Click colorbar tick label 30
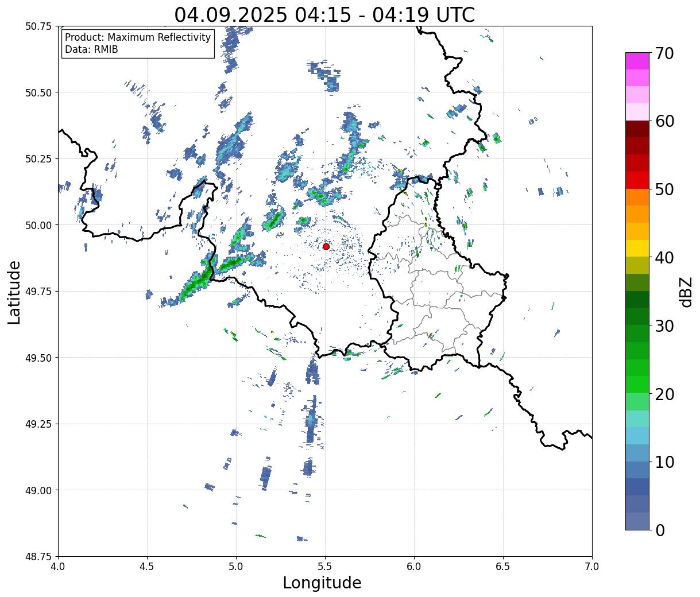The height and width of the screenshot is (597, 700). pos(664,326)
